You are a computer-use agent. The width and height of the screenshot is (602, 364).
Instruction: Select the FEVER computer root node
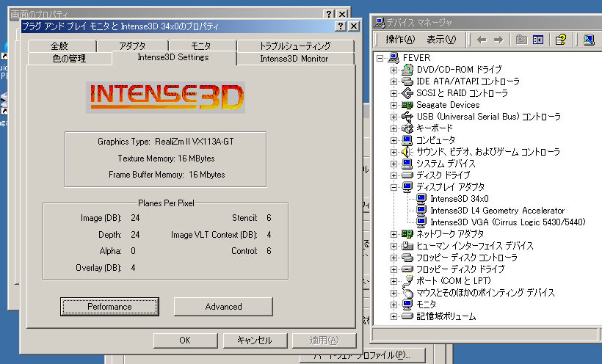[x=416, y=58]
